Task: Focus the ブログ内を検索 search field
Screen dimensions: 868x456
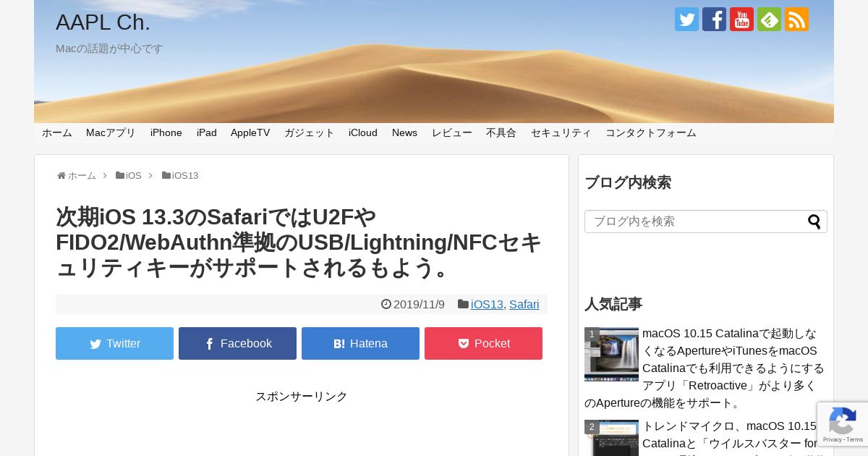Action: coord(696,221)
